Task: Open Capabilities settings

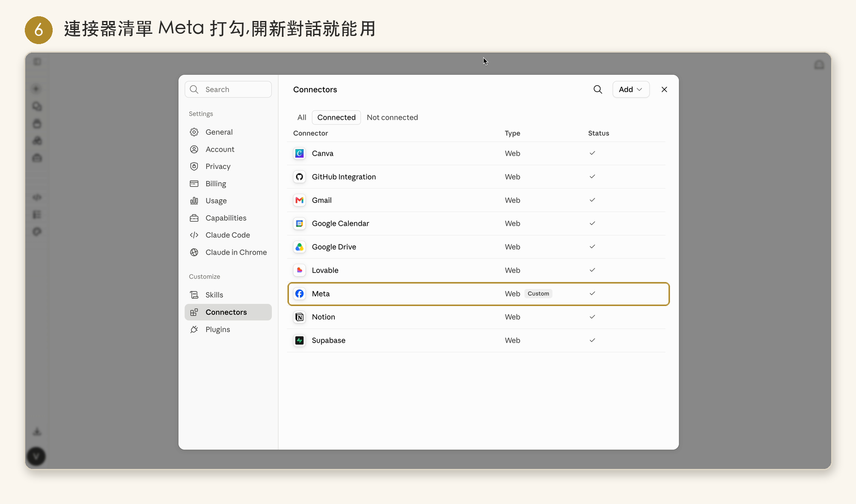Action: click(228, 218)
